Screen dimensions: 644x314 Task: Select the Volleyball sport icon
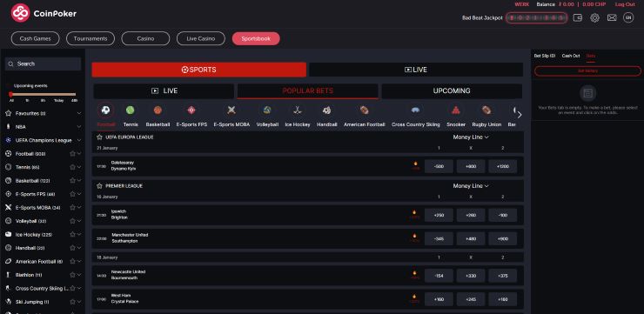tap(267, 110)
